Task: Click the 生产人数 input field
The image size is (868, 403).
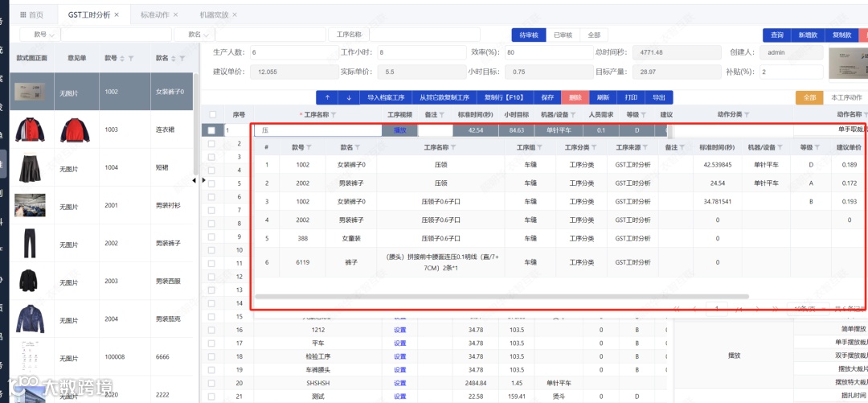Action: 293,52
